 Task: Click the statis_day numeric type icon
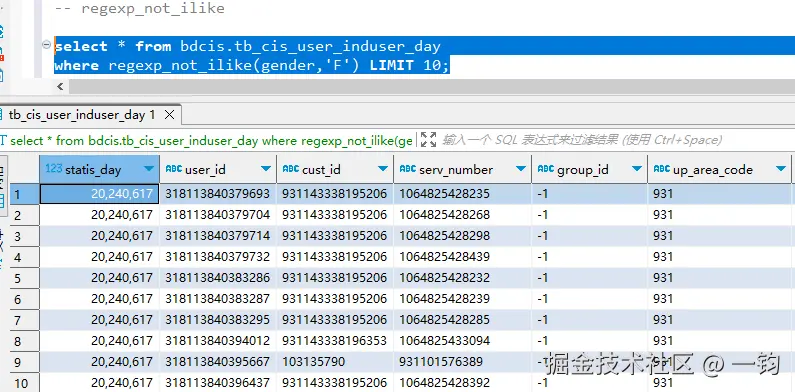(x=54, y=168)
